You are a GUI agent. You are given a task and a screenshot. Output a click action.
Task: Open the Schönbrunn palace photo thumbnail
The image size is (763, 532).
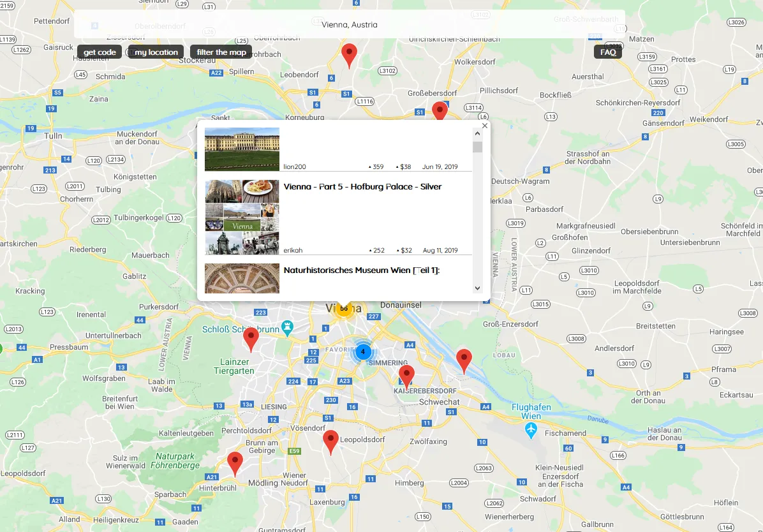coord(242,149)
